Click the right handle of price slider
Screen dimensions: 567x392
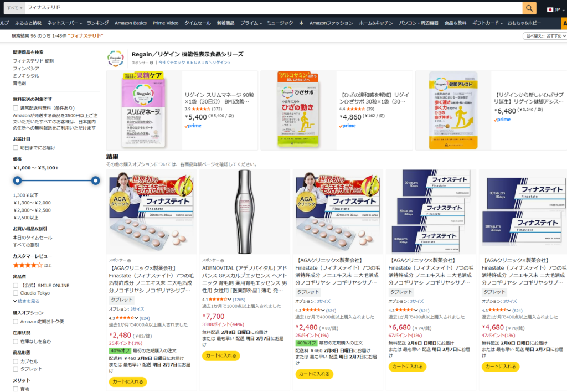pyautogui.click(x=95, y=180)
